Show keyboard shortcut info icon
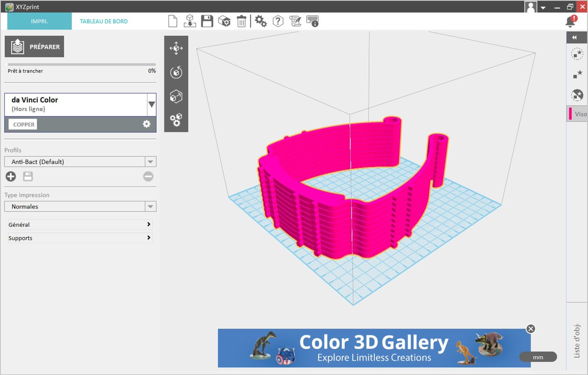 pyautogui.click(x=312, y=21)
